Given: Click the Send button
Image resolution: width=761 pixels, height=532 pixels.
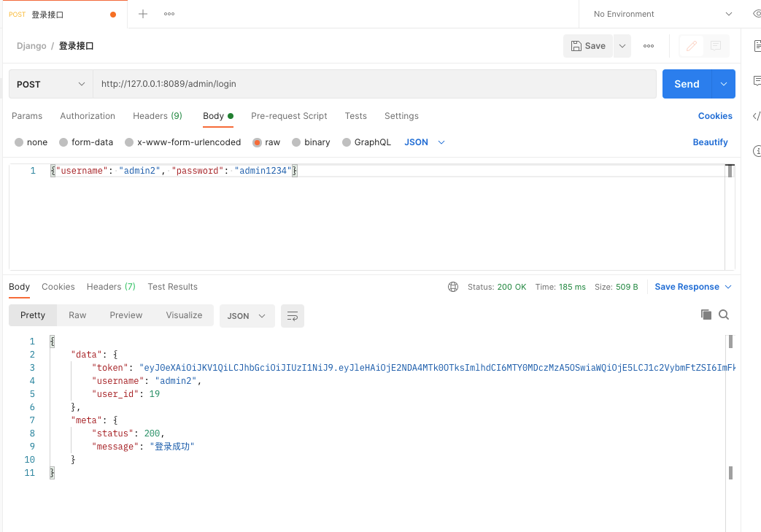Looking at the screenshot, I should [x=687, y=84].
